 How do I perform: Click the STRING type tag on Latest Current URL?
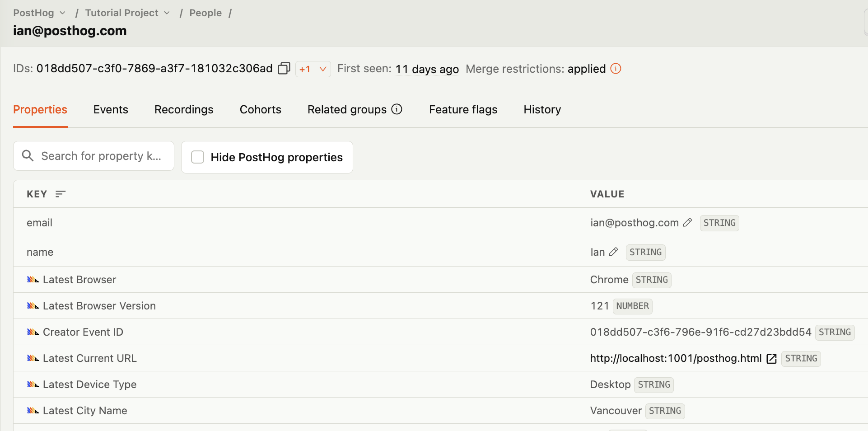click(x=801, y=358)
